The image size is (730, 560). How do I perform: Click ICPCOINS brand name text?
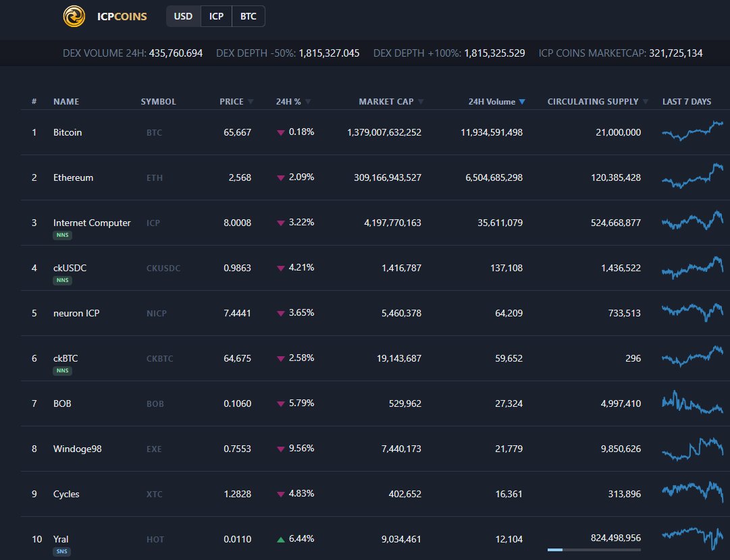coord(122,16)
